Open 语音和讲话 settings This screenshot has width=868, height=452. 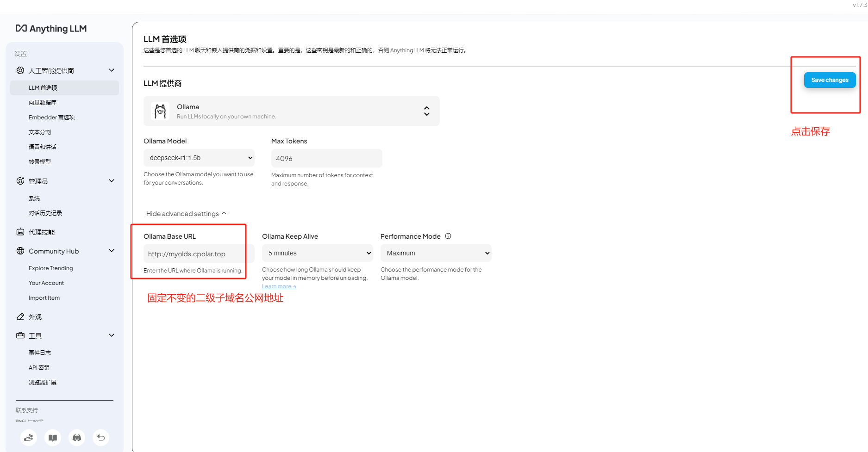(x=43, y=147)
